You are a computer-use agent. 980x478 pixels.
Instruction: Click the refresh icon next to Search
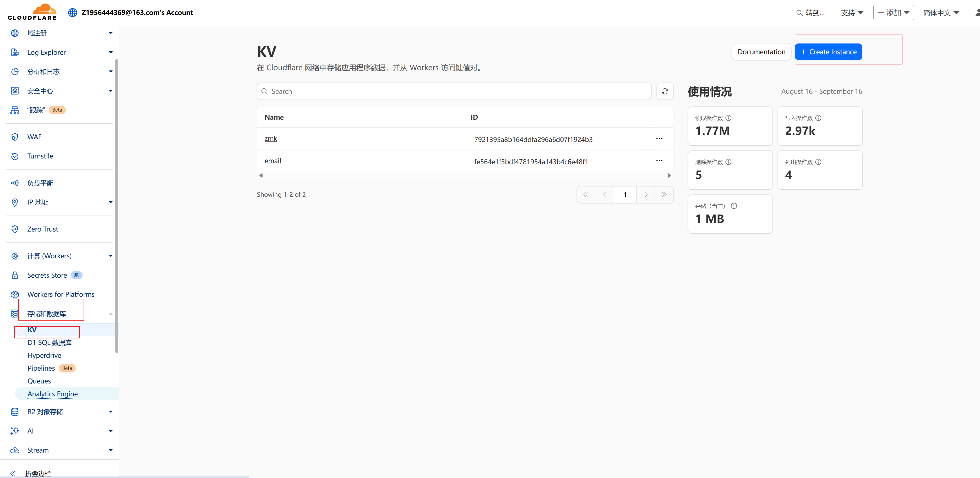tap(665, 91)
